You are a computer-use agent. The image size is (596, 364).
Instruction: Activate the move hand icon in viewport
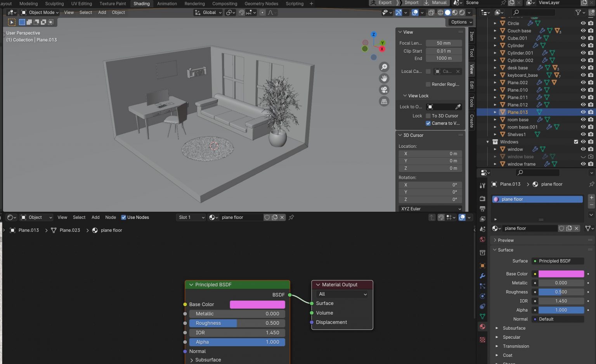pyautogui.click(x=384, y=78)
